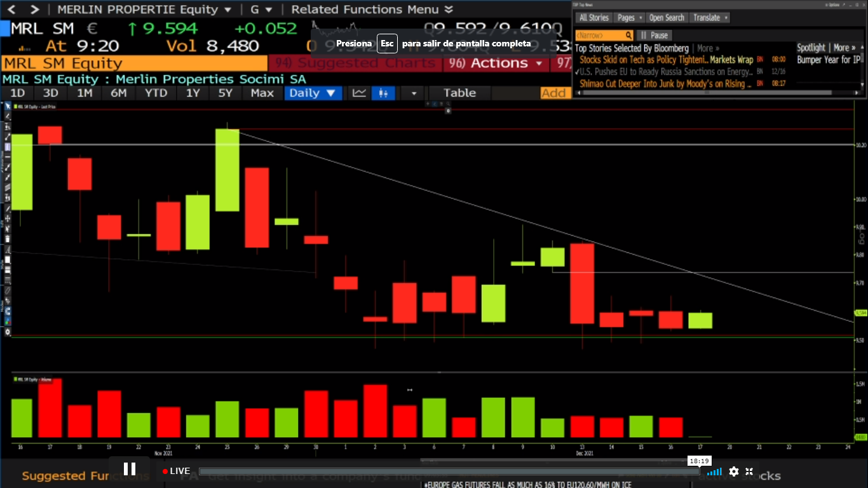The width and height of the screenshot is (868, 488).
Task: Select the 1D range tab
Action: [x=17, y=93]
